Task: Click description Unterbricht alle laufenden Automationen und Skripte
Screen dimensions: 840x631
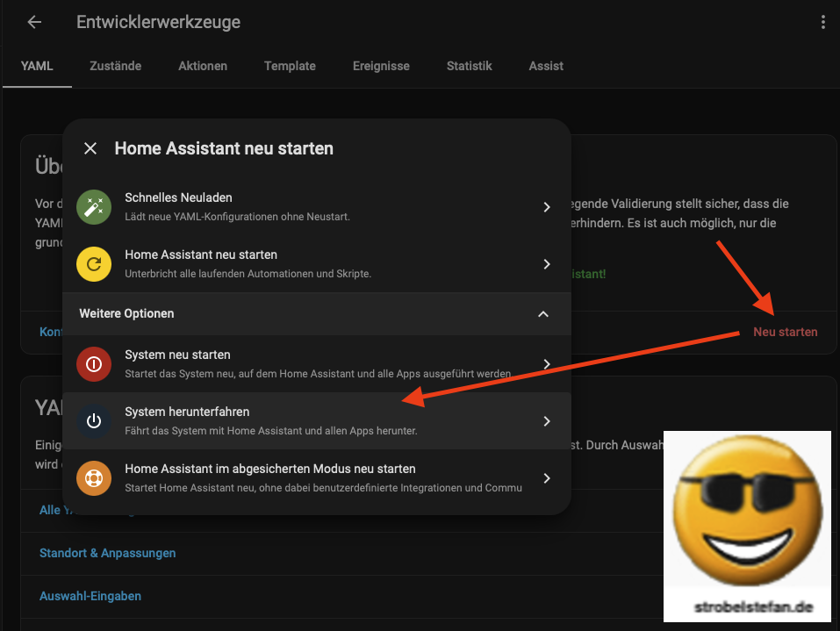Action: [248, 274]
